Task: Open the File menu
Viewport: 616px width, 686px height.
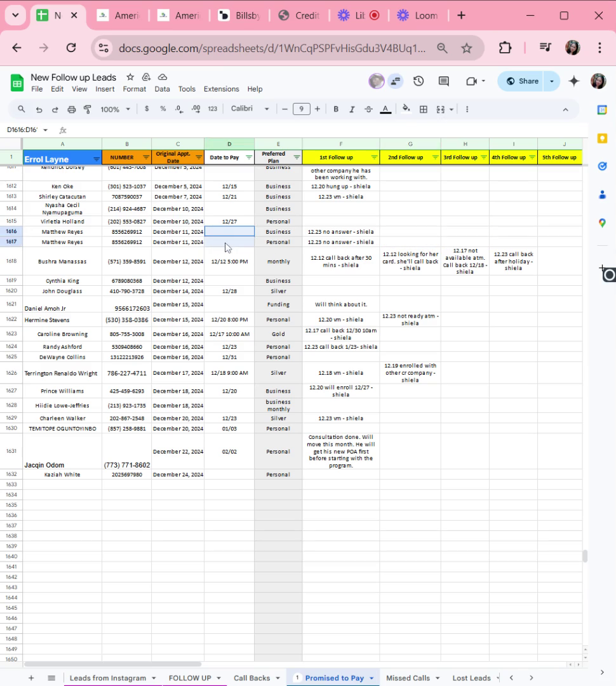Action: 37,89
